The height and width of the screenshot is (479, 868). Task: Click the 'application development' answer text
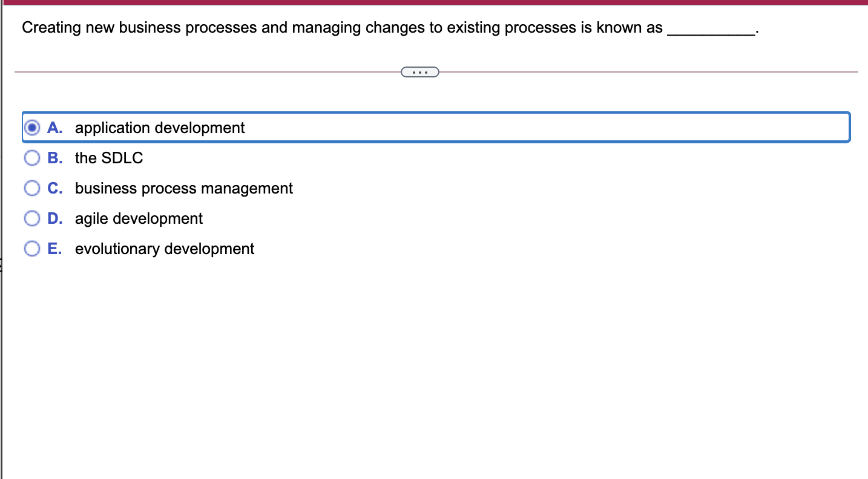[159, 128]
